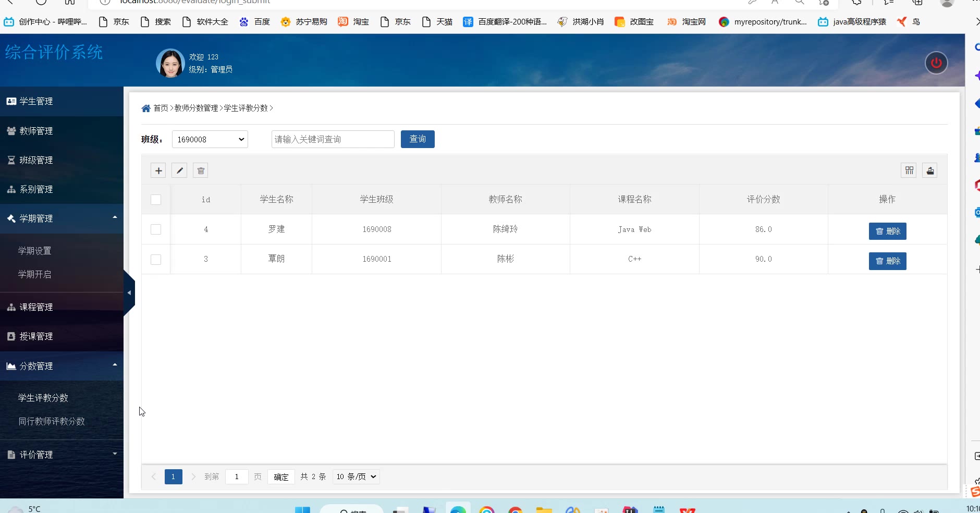Click the next page arrow
This screenshot has width=980, height=513.
(x=193, y=477)
